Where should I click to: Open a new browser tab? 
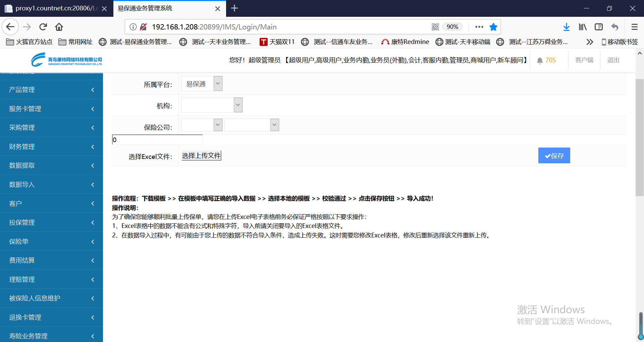[234, 8]
